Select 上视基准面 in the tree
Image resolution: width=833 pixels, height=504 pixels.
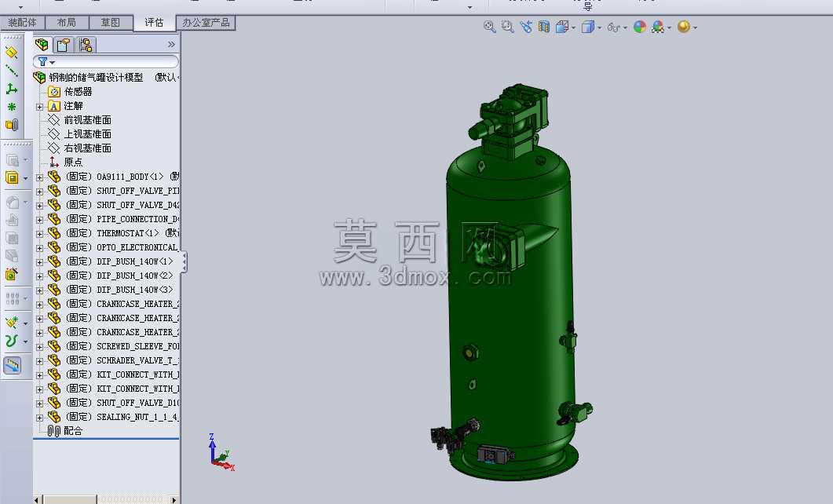(x=88, y=134)
